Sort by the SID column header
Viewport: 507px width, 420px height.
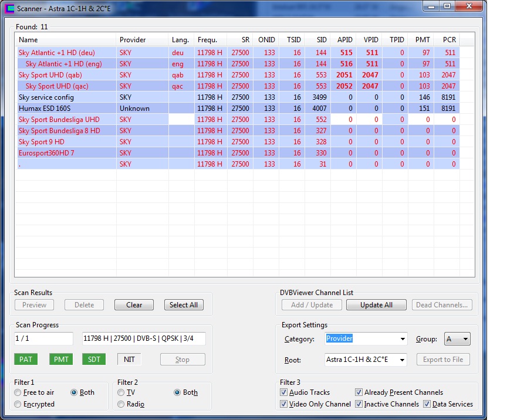(317, 40)
